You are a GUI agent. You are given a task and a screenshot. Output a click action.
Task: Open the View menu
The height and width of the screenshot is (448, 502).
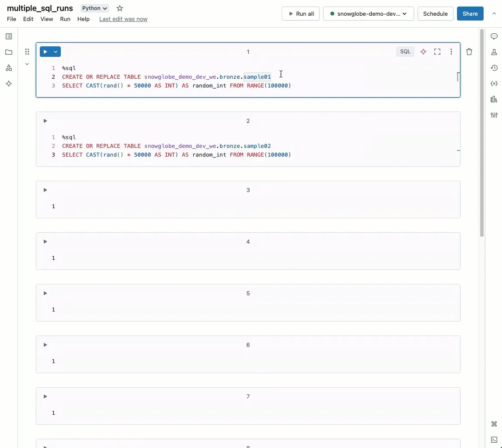coord(47,19)
